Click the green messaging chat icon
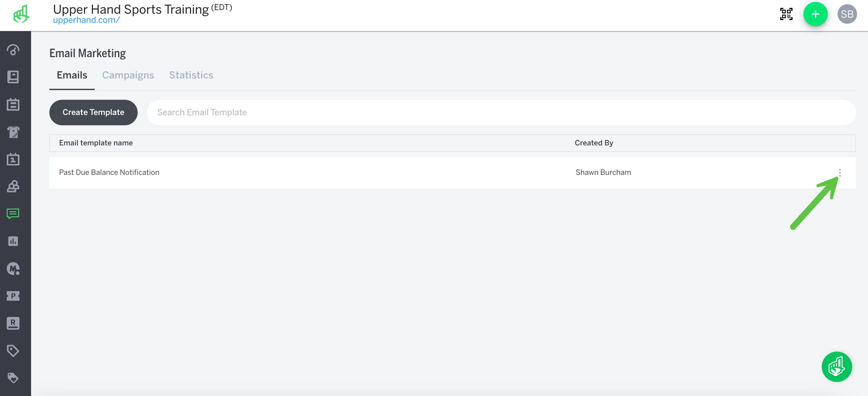 tap(13, 214)
